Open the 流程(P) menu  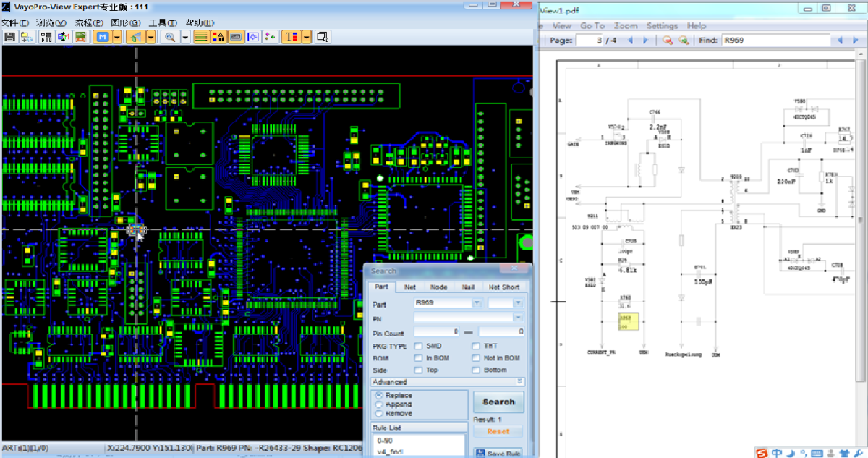click(x=89, y=23)
